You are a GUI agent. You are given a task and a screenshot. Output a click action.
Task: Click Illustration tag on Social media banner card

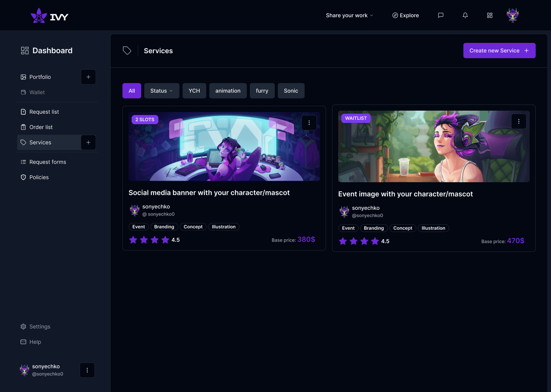(x=224, y=227)
